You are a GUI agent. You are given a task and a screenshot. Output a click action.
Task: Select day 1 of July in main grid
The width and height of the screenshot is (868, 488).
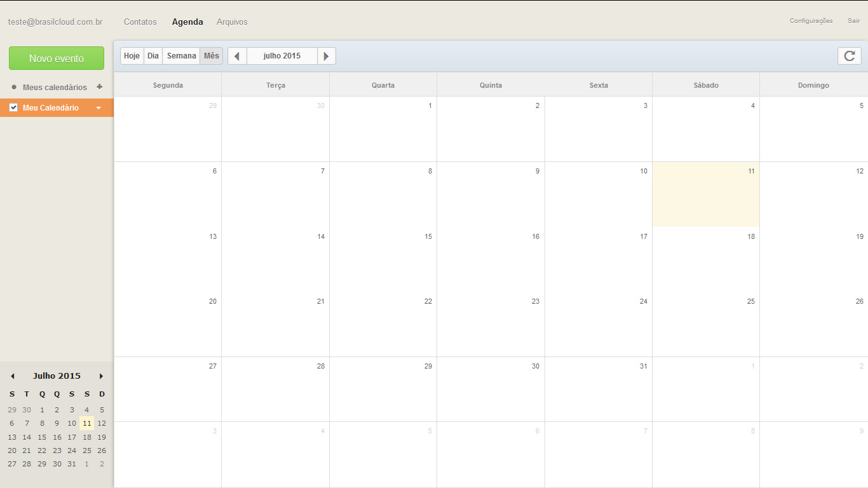pos(383,129)
